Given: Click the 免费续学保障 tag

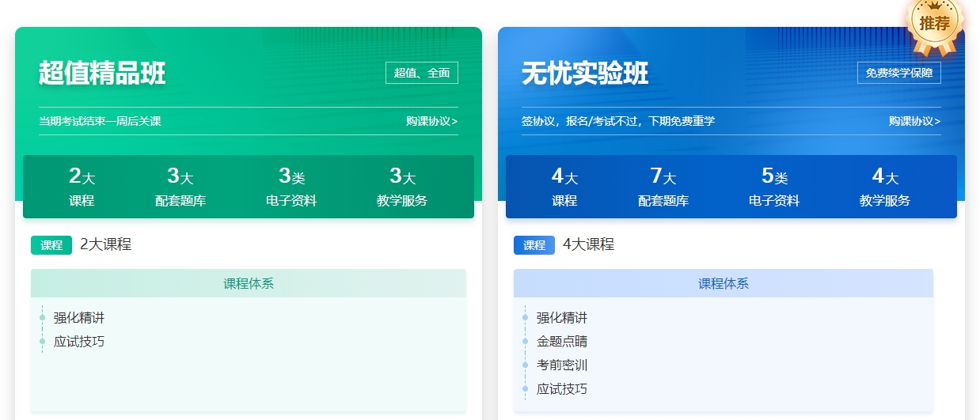Looking at the screenshot, I should pos(898,73).
